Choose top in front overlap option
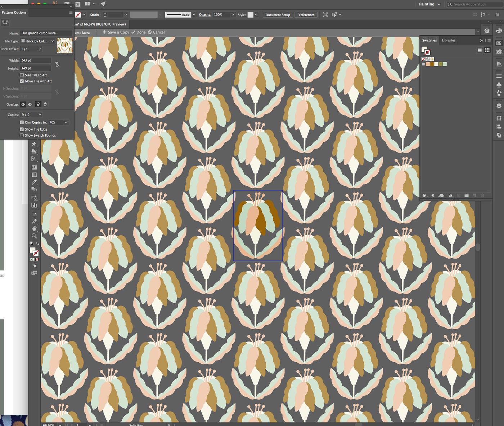504x426 pixels. click(38, 104)
